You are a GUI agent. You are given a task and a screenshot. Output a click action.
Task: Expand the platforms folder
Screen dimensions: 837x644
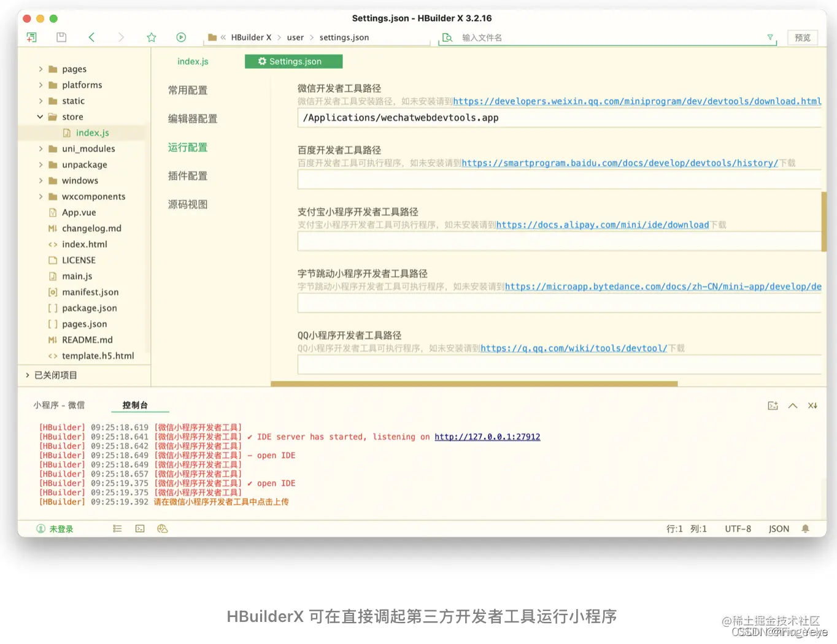point(40,85)
